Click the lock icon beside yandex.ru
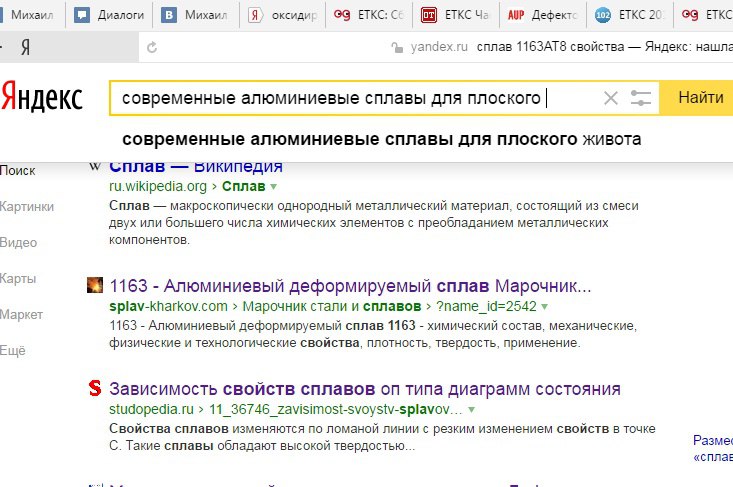 tap(397, 47)
